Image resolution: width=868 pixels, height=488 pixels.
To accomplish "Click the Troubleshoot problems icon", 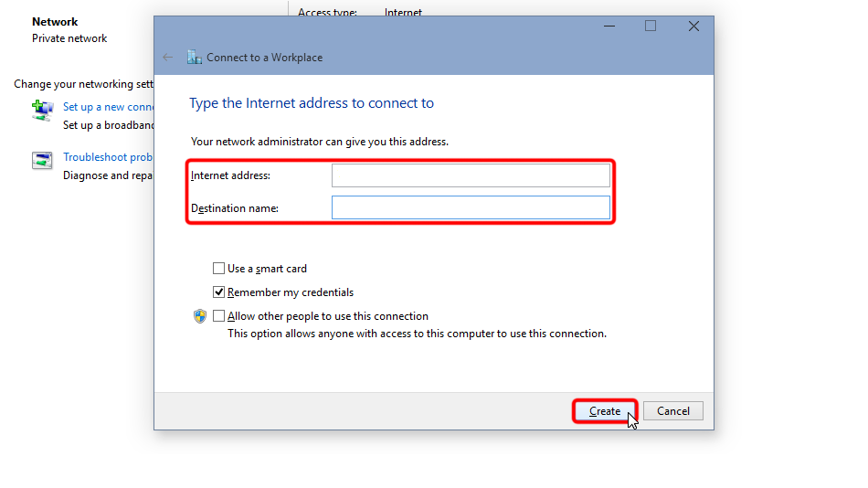I will (x=43, y=161).
